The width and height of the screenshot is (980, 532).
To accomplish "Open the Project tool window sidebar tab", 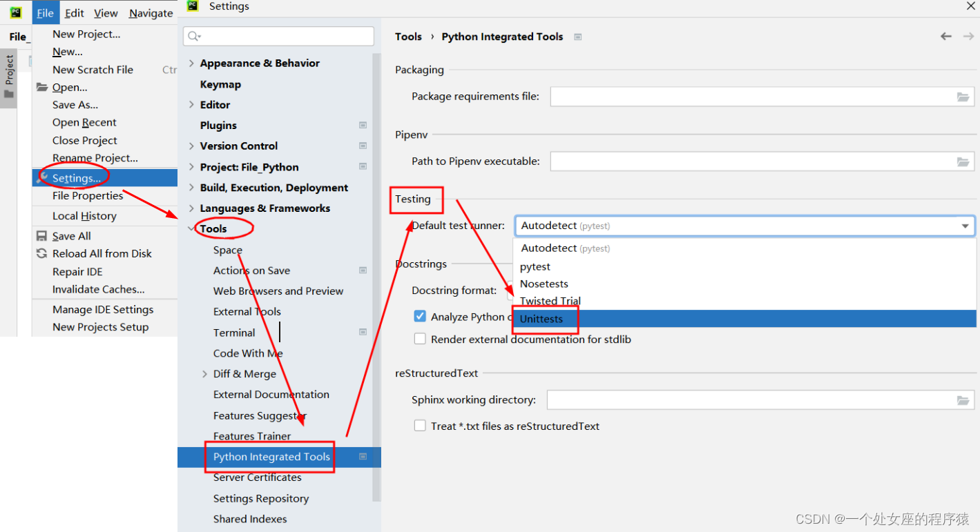I will [x=9, y=77].
